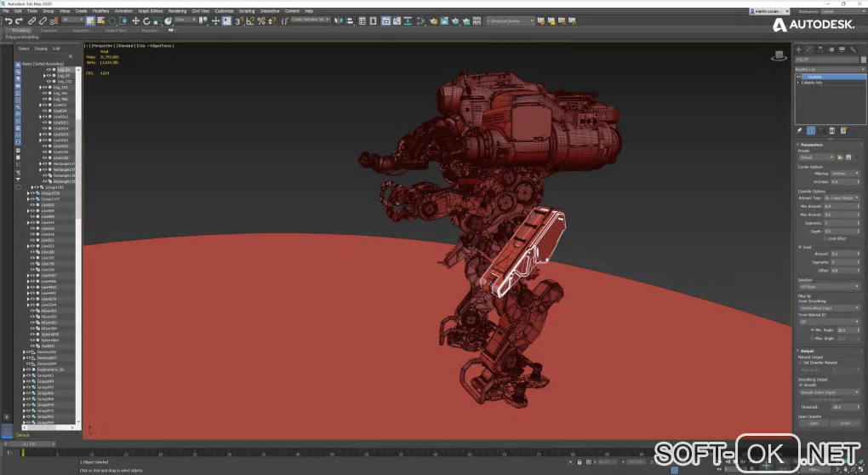Image resolution: width=868 pixels, height=475 pixels.
Task: Activate the Rotate transform tool
Action: pyautogui.click(x=146, y=20)
